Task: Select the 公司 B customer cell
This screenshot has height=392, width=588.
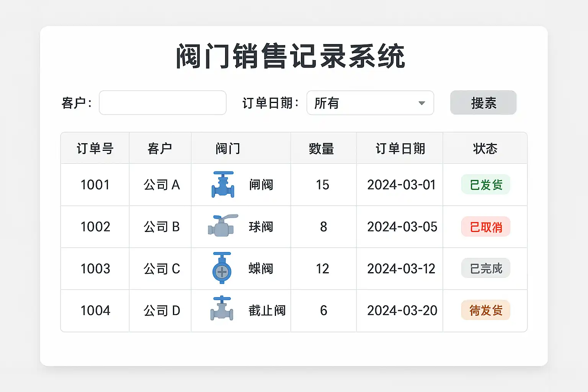Action: click(162, 227)
